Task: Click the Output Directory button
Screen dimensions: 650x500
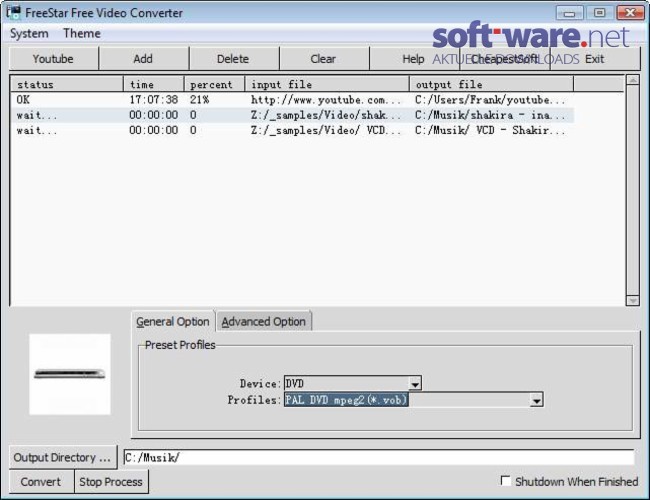Action: (63, 457)
